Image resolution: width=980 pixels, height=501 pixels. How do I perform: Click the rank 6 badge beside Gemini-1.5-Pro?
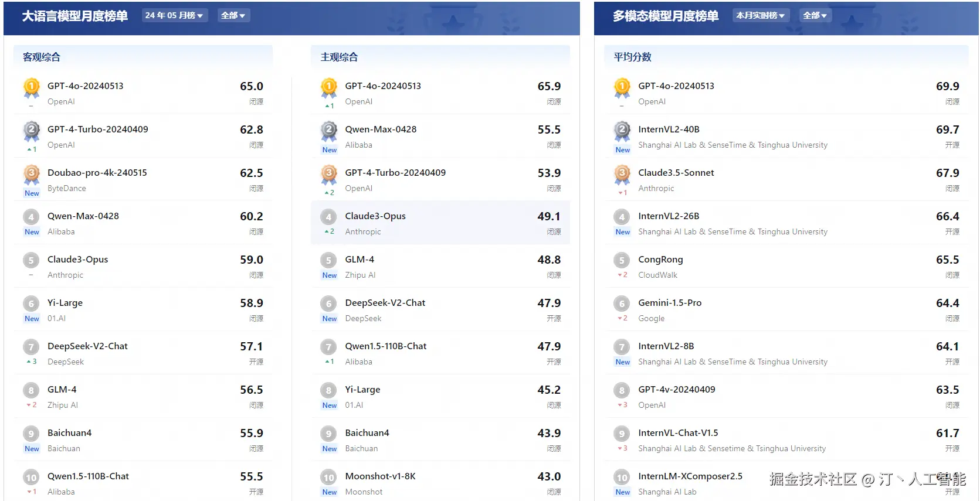point(622,304)
